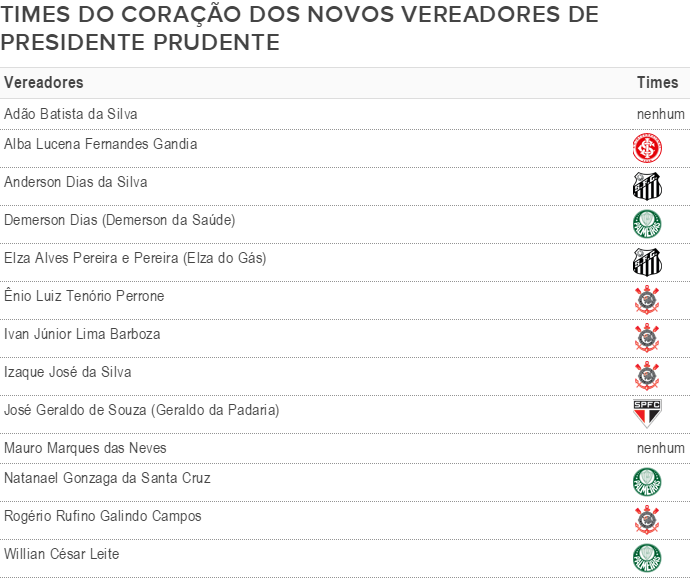The width and height of the screenshot is (690, 578).
Task: Click the nenhum entry for Adão Batista
Action: click(661, 114)
